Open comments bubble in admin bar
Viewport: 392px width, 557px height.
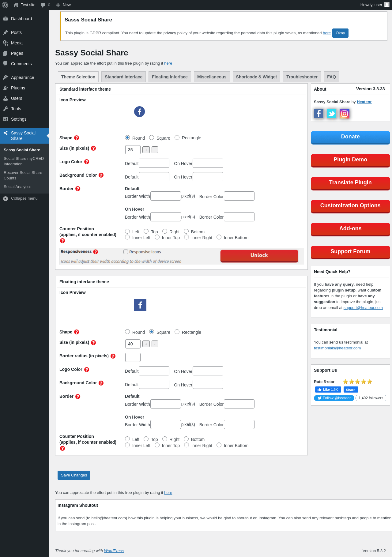click(43, 5)
